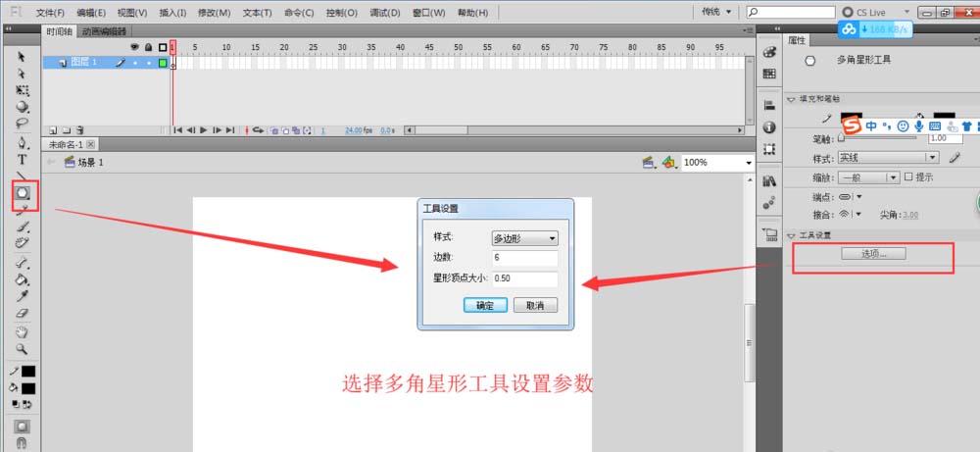Open the 缩放 scale dropdown
Viewport: 980px width, 452px height.
(868, 176)
